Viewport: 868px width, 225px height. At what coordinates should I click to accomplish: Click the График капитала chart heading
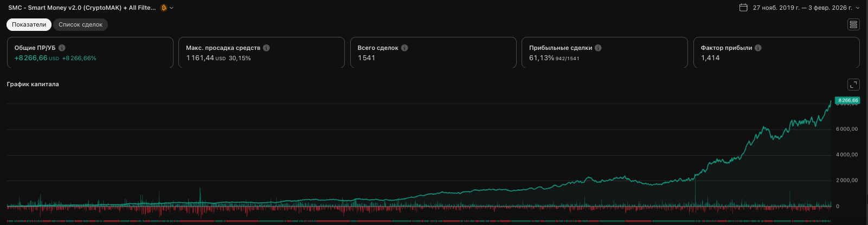pyautogui.click(x=33, y=84)
